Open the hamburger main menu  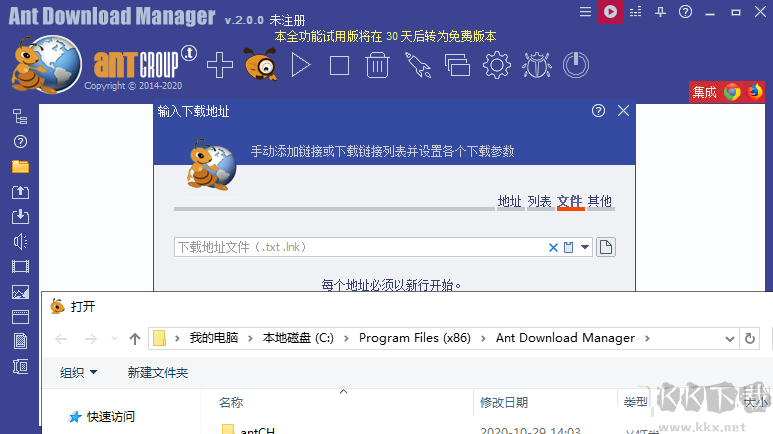tap(585, 11)
